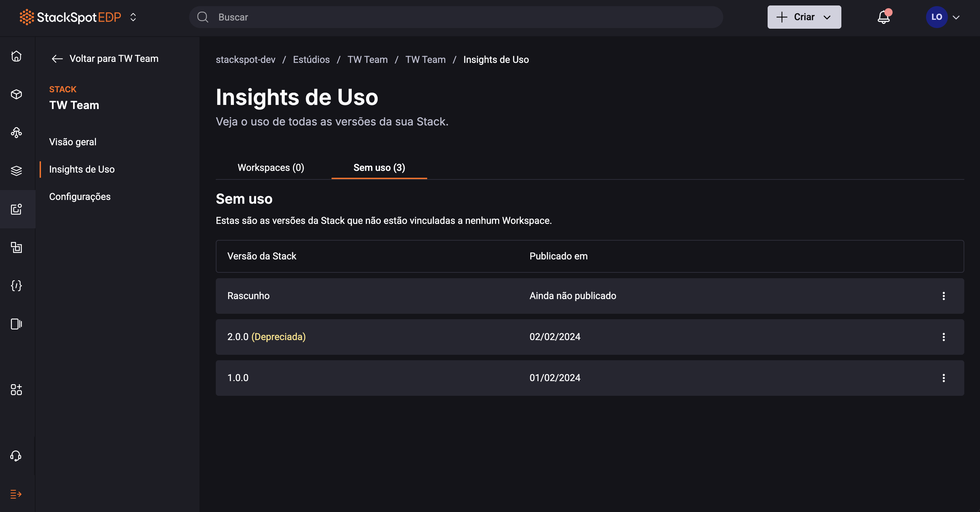Image resolution: width=980 pixels, height=512 pixels.
Task: Select the Sem uso (3) tab
Action: point(379,167)
